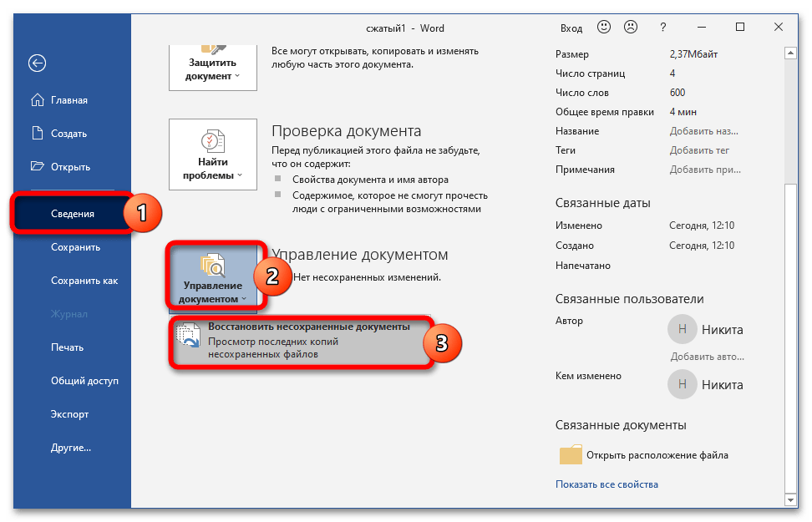
Task: Click the Автор avatar for Никита
Action: point(682,329)
